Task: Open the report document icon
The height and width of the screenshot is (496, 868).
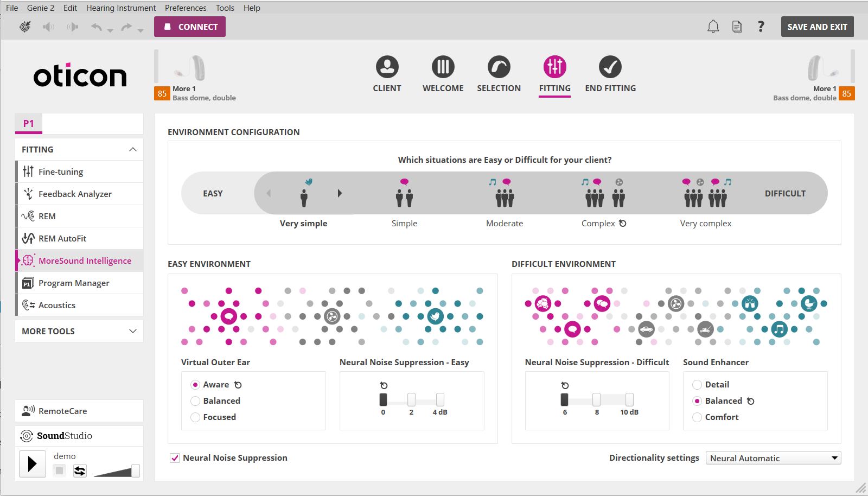Action: pos(737,27)
